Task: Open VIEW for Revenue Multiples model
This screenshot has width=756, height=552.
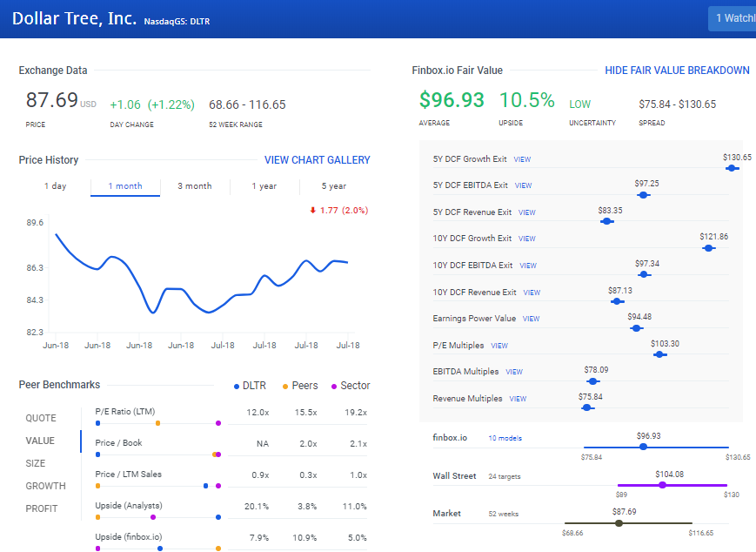Action: [x=518, y=399]
